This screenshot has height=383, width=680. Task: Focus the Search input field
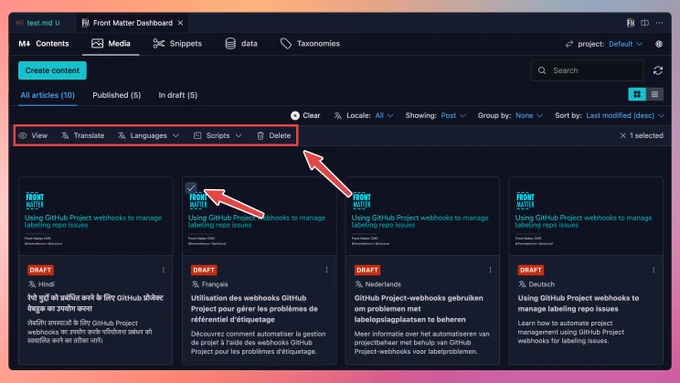point(587,70)
